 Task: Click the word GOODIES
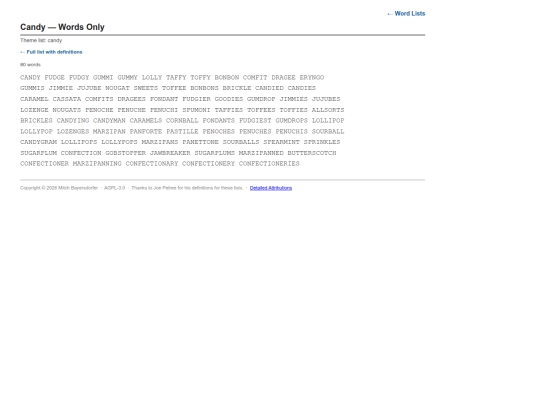pos(229,99)
